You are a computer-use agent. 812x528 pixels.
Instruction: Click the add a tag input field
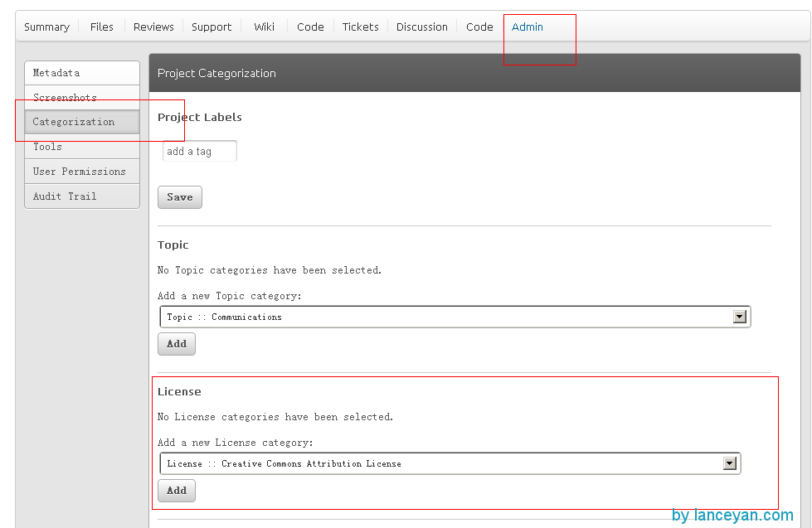coord(199,151)
